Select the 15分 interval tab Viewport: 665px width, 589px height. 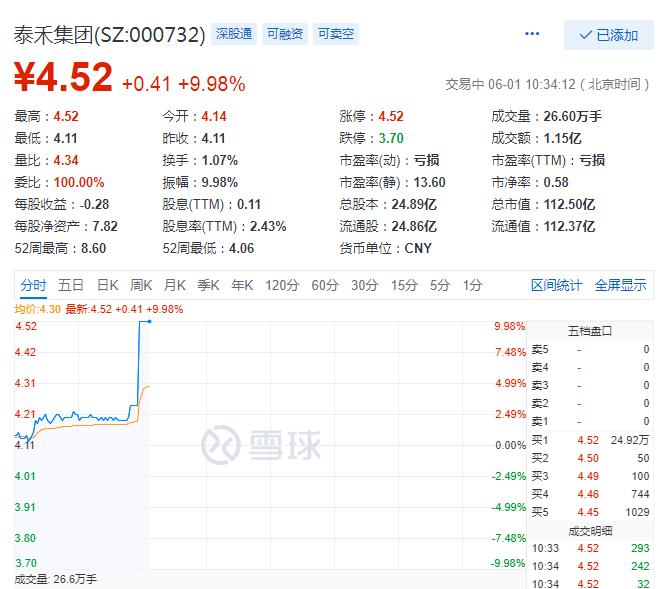pyautogui.click(x=404, y=285)
